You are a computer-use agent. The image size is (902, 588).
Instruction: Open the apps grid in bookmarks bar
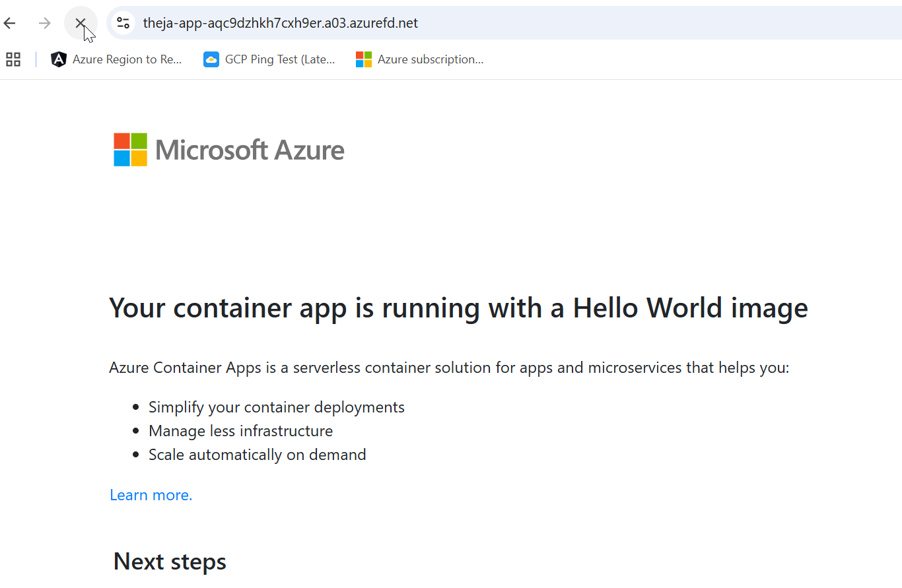click(13, 59)
